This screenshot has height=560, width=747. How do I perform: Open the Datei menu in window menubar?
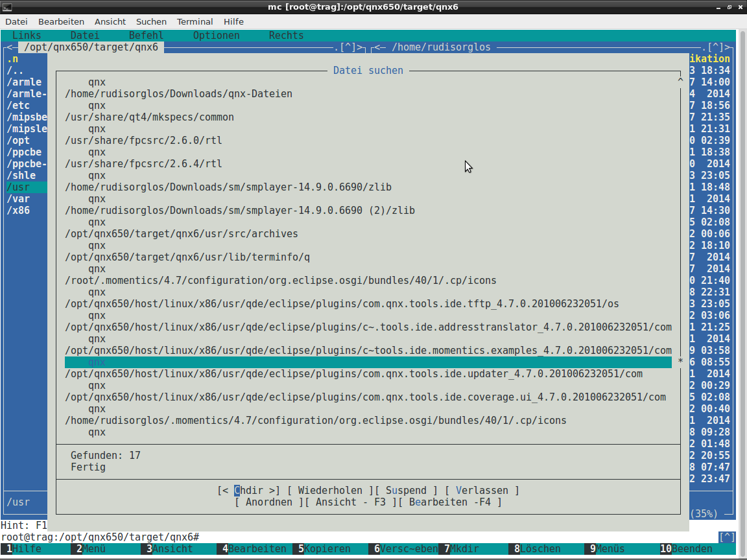coord(16,21)
